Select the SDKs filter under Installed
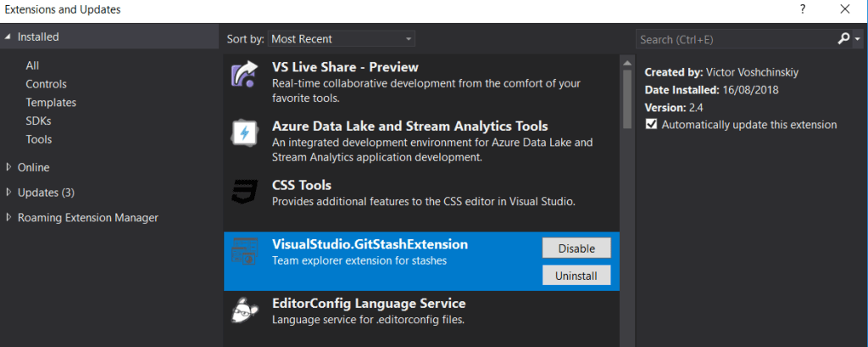Image resolution: width=868 pixels, height=347 pixels. coord(39,120)
